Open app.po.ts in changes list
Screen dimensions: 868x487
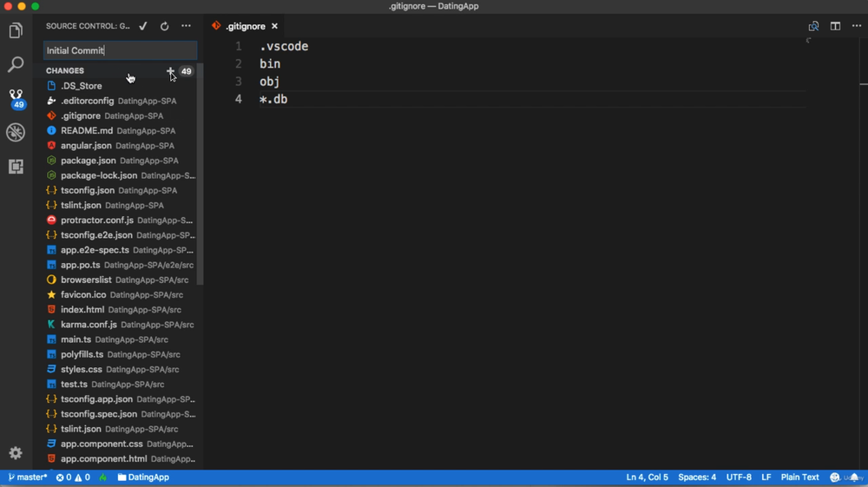pyautogui.click(x=120, y=265)
